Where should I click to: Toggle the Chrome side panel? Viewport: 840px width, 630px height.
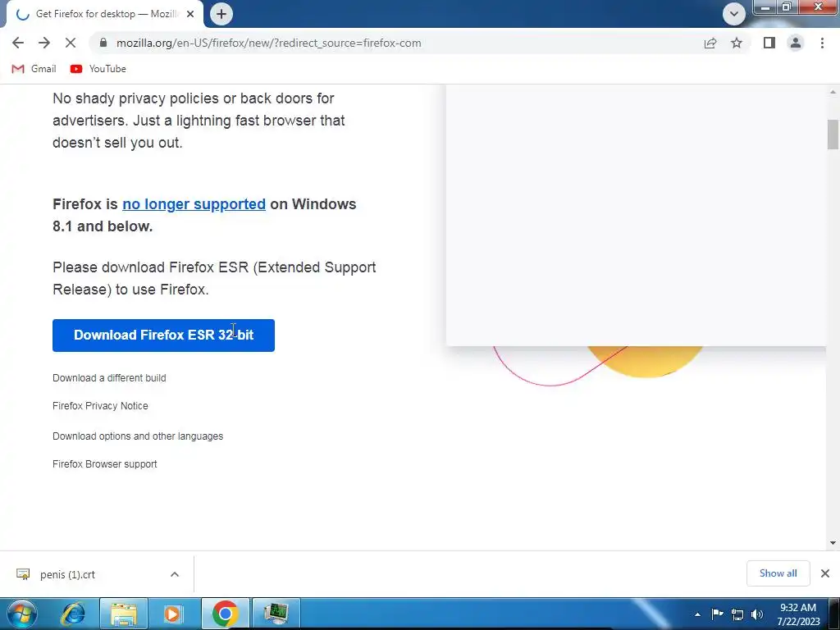(769, 43)
